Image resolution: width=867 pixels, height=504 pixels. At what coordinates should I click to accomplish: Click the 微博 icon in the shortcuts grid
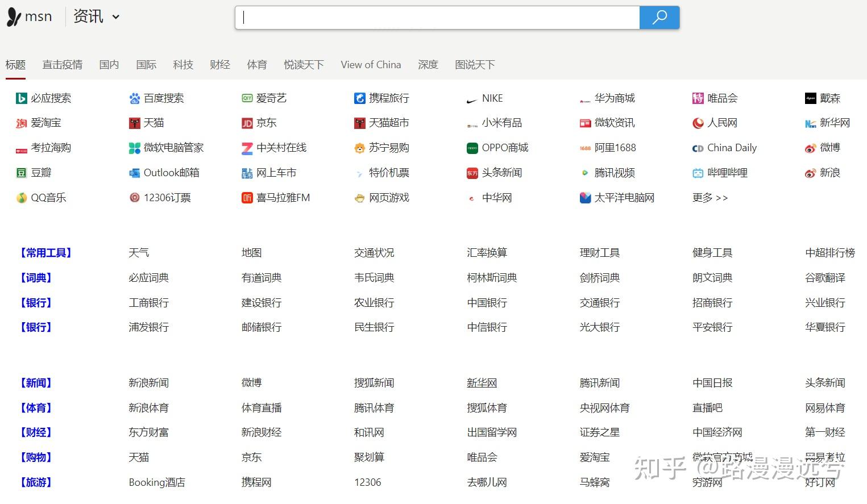coord(810,148)
